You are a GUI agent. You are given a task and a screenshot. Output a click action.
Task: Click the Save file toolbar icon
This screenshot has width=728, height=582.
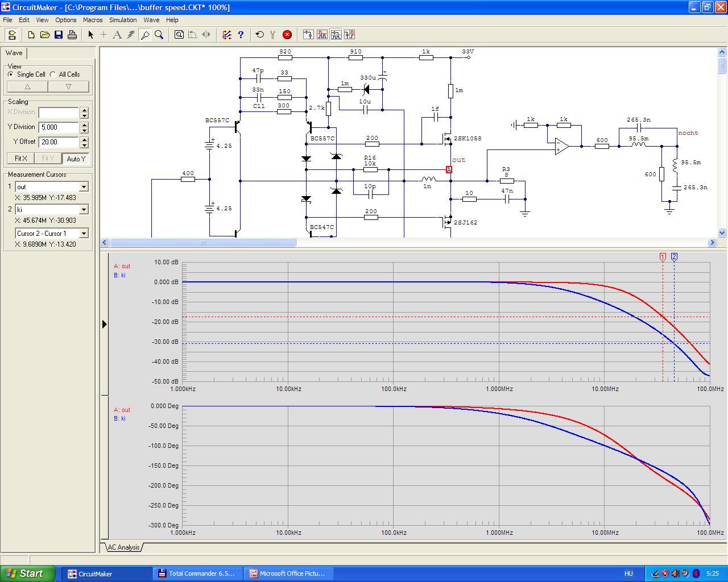(x=59, y=35)
